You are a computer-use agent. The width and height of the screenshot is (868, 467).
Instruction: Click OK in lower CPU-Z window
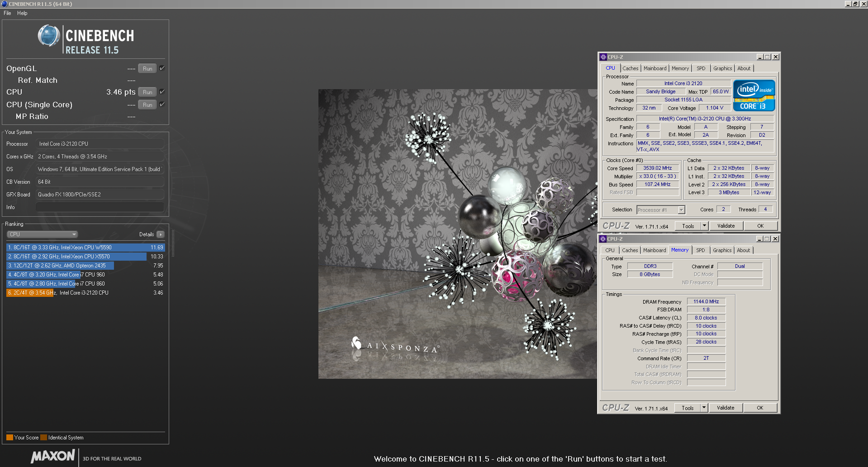pos(760,408)
